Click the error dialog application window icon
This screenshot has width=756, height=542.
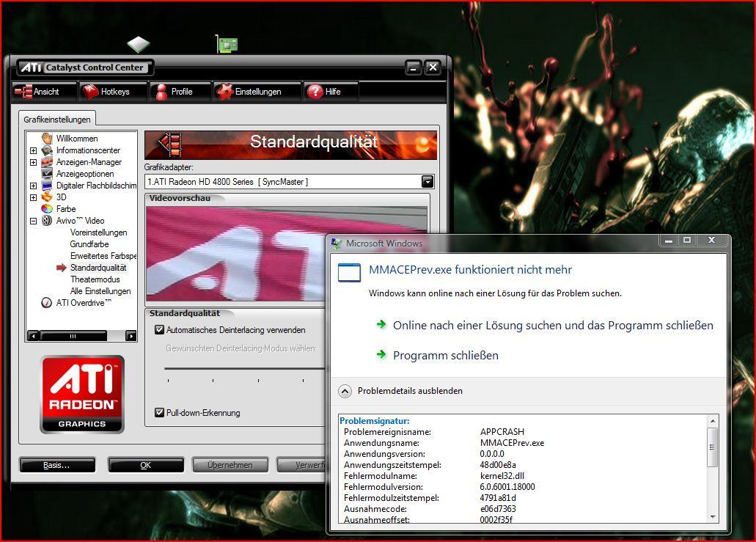[x=349, y=272]
